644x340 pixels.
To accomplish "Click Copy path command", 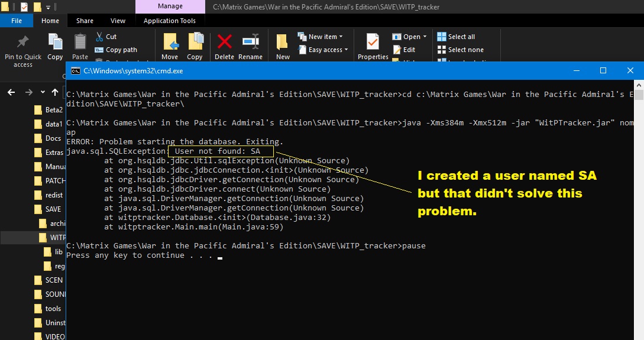I will pyautogui.click(x=116, y=50).
